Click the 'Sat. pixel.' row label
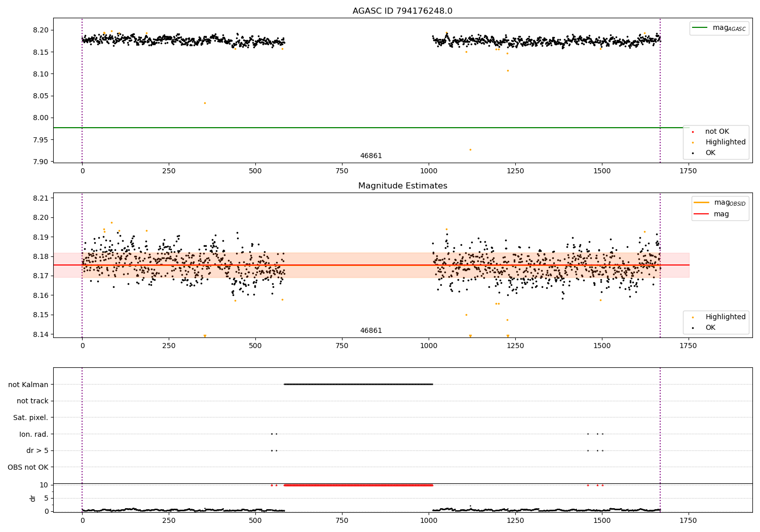 [x=31, y=418]
